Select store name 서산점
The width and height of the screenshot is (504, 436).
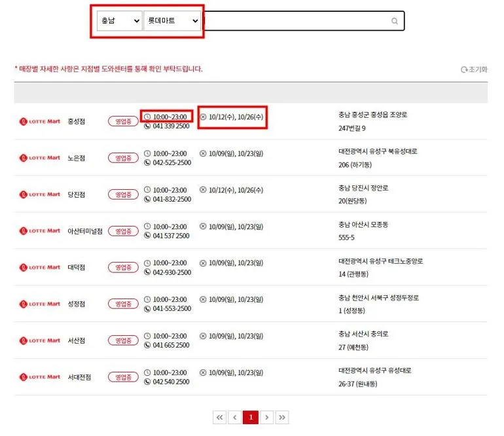[76, 340]
